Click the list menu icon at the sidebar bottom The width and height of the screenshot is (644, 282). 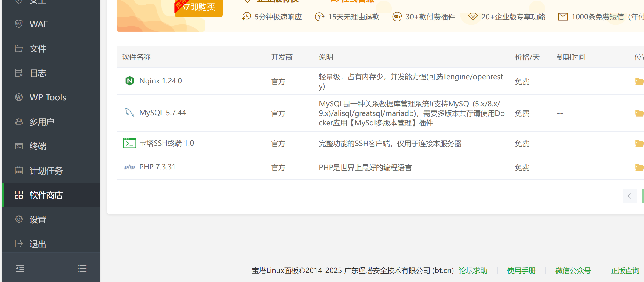[x=82, y=268]
